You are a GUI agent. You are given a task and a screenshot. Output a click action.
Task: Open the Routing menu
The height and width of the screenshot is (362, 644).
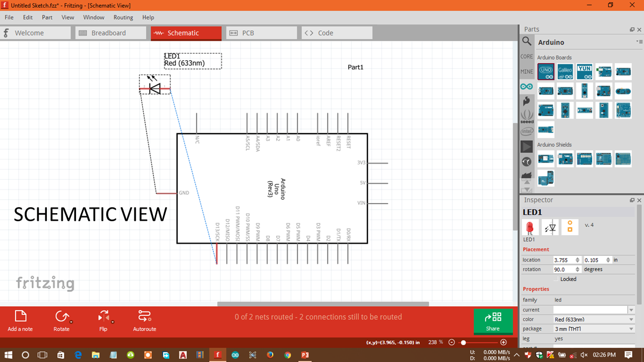pos(123,17)
